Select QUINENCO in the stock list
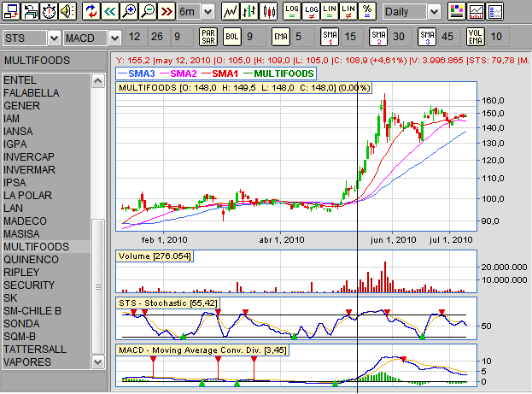The width and height of the screenshot is (532, 394). [x=46, y=260]
